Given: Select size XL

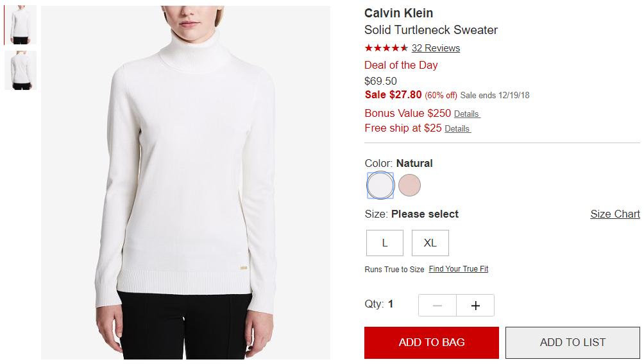Looking at the screenshot, I should pyautogui.click(x=430, y=243).
